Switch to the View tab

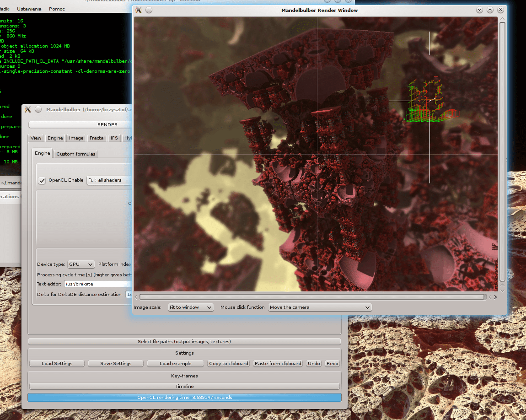click(36, 138)
